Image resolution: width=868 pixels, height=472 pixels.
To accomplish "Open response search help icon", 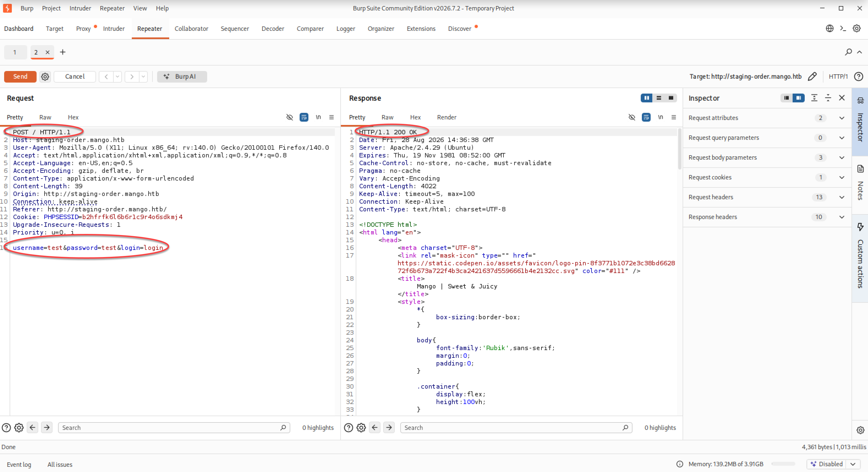I will [x=348, y=427].
